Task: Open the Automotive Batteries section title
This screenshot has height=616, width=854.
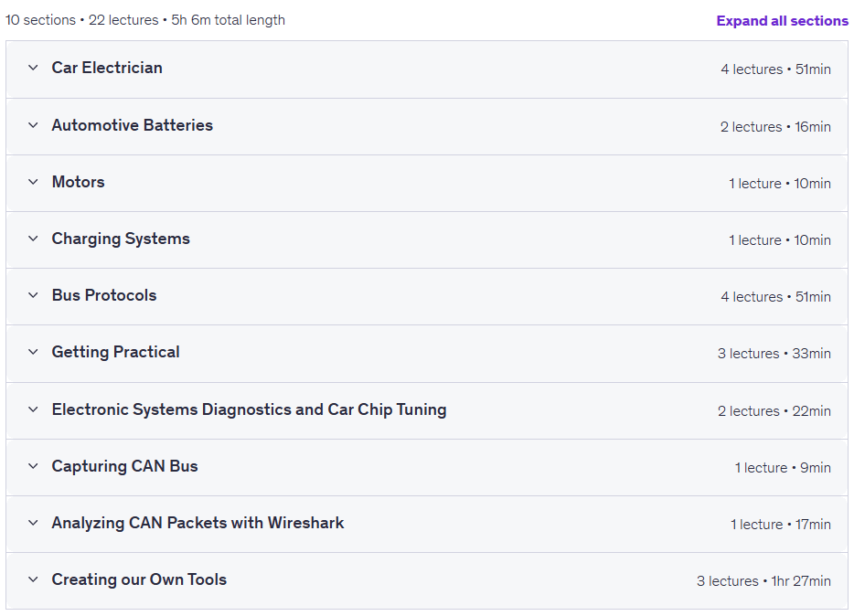Action: point(133,125)
